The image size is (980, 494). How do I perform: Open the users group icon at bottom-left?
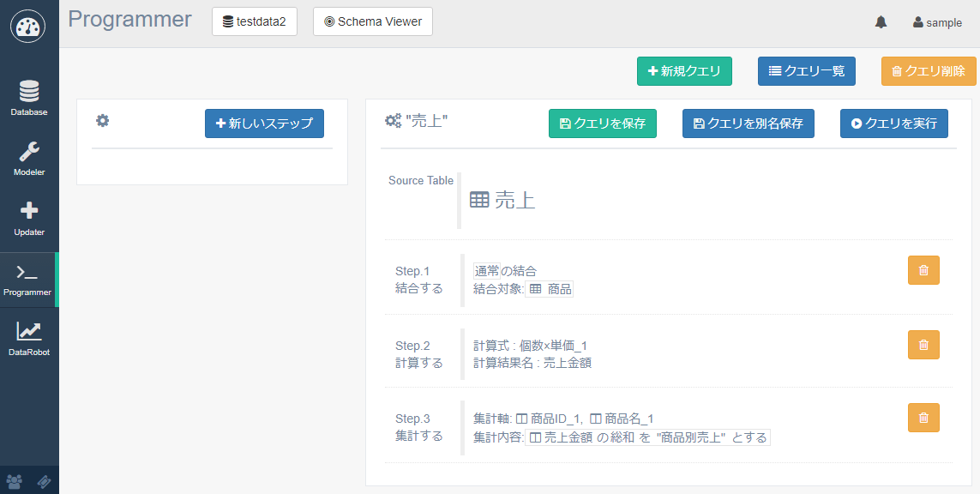(x=15, y=481)
